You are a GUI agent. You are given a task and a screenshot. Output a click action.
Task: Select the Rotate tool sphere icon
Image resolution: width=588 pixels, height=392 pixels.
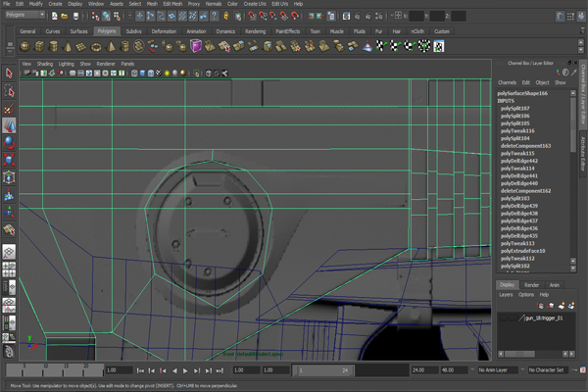coord(9,142)
